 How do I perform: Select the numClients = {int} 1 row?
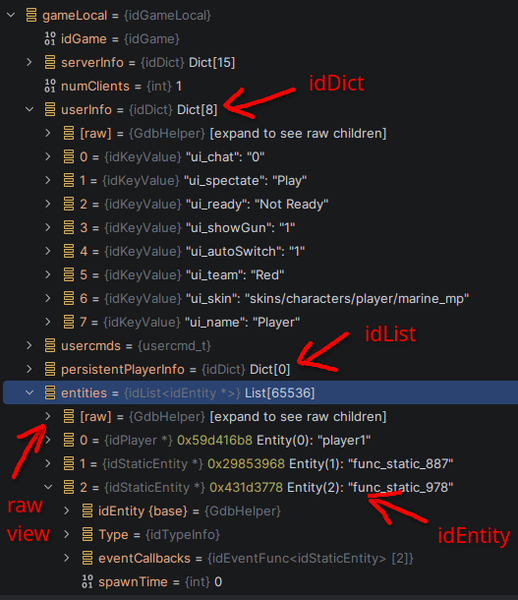point(259,86)
